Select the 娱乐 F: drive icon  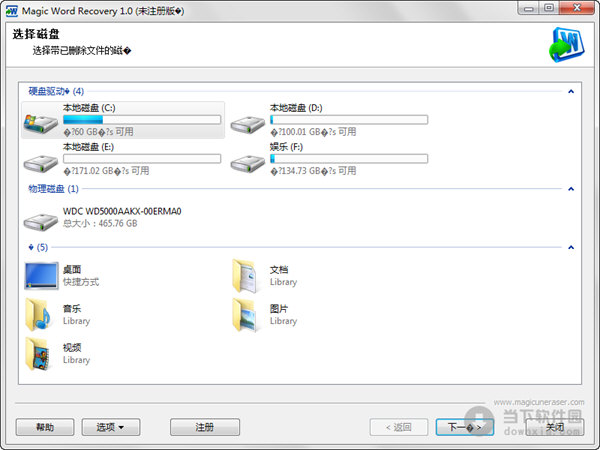pyautogui.click(x=248, y=163)
